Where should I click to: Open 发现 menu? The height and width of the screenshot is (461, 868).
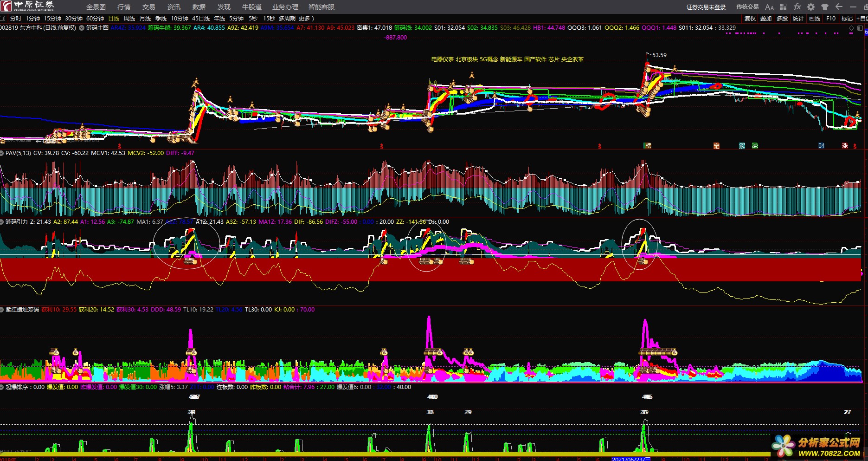(224, 7)
